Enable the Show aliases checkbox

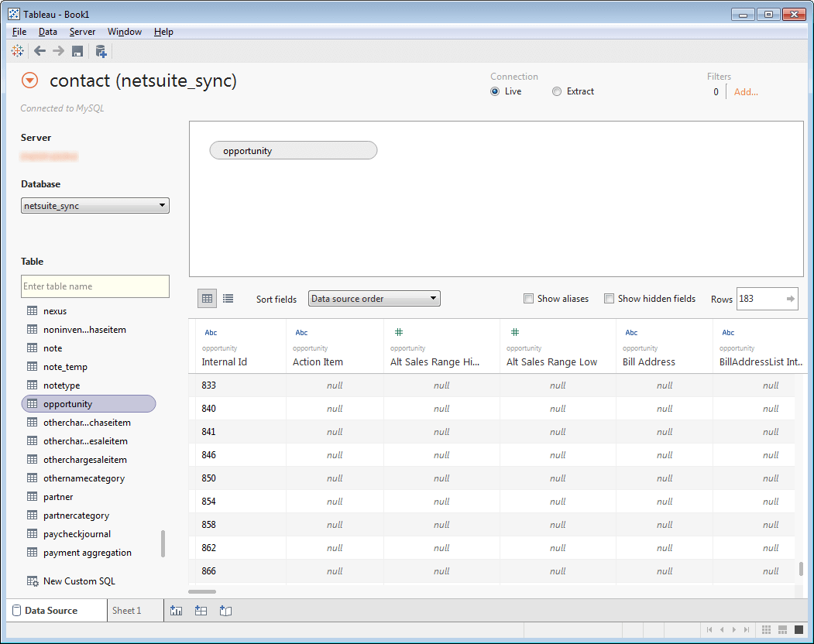[x=529, y=299]
